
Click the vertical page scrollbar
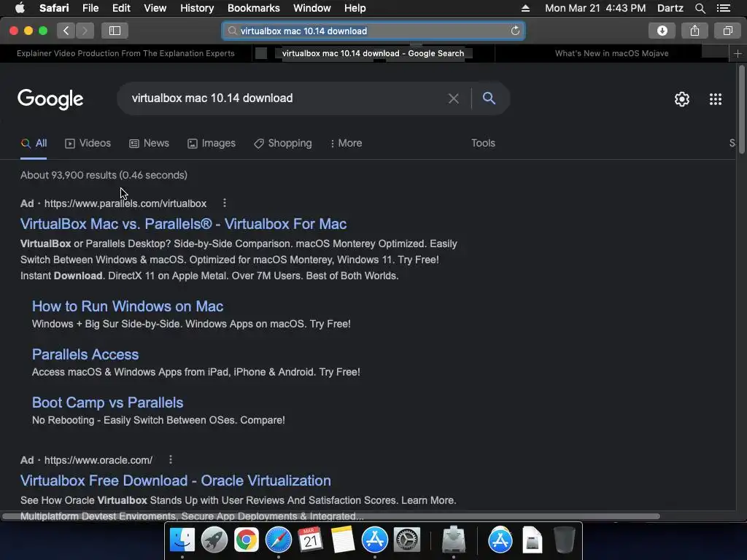click(x=742, y=109)
